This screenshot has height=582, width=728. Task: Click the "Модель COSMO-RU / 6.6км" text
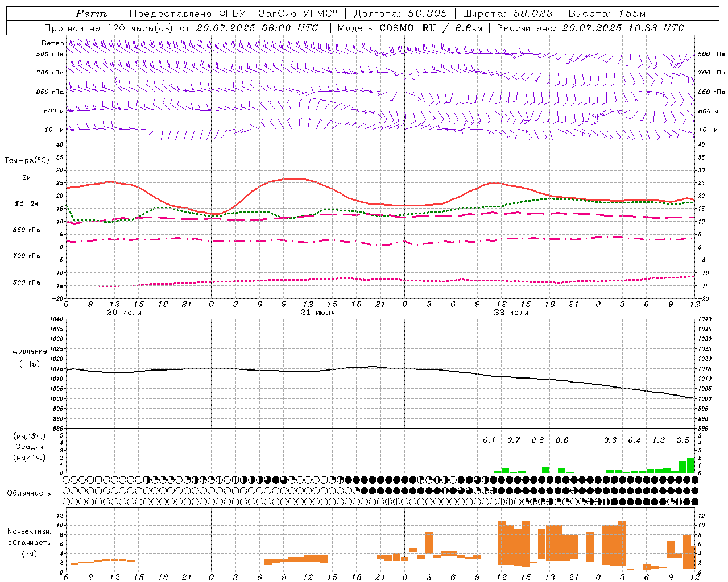(409, 28)
